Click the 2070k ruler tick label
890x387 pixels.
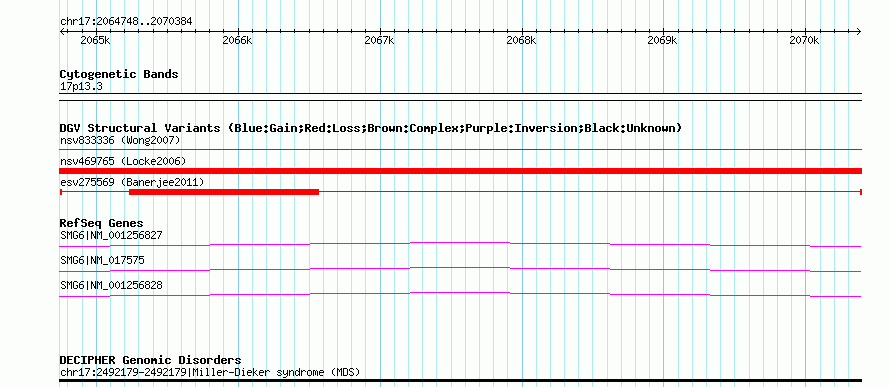tap(804, 41)
